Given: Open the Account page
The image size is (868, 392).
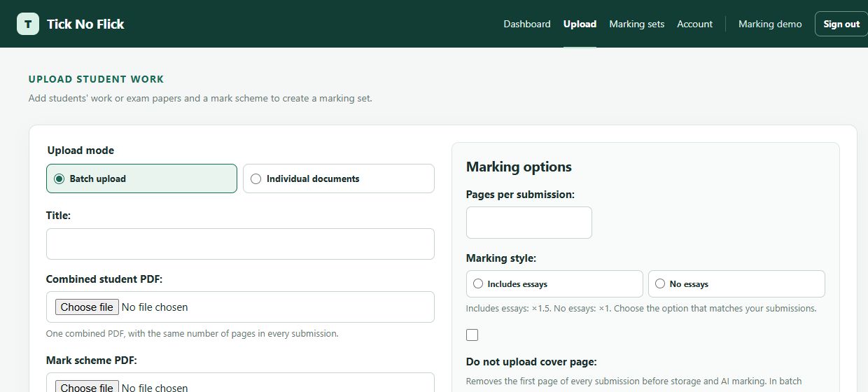Looking at the screenshot, I should click(x=694, y=24).
